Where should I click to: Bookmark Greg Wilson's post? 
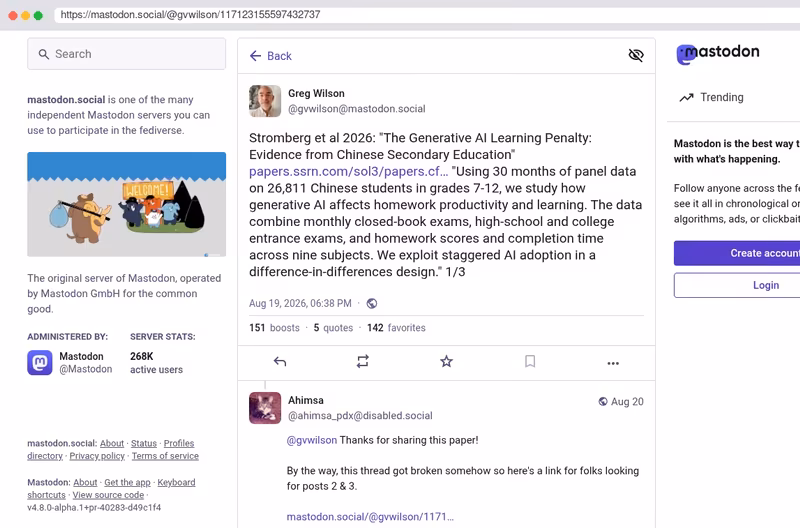[x=530, y=362]
